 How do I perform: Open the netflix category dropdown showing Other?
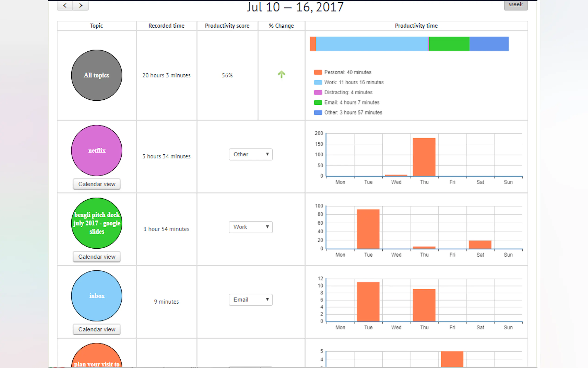point(250,154)
